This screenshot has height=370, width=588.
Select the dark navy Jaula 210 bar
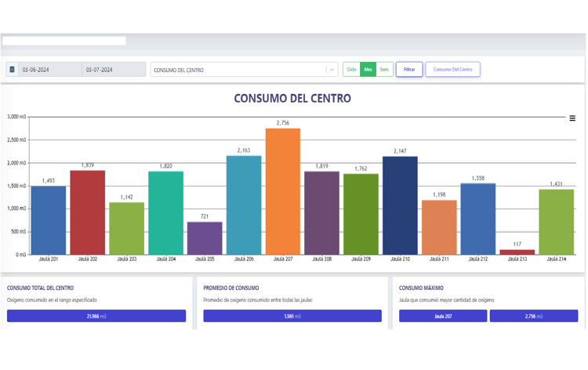tap(400, 205)
